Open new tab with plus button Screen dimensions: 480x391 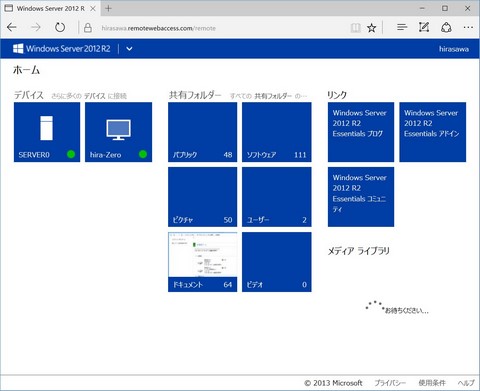click(108, 8)
